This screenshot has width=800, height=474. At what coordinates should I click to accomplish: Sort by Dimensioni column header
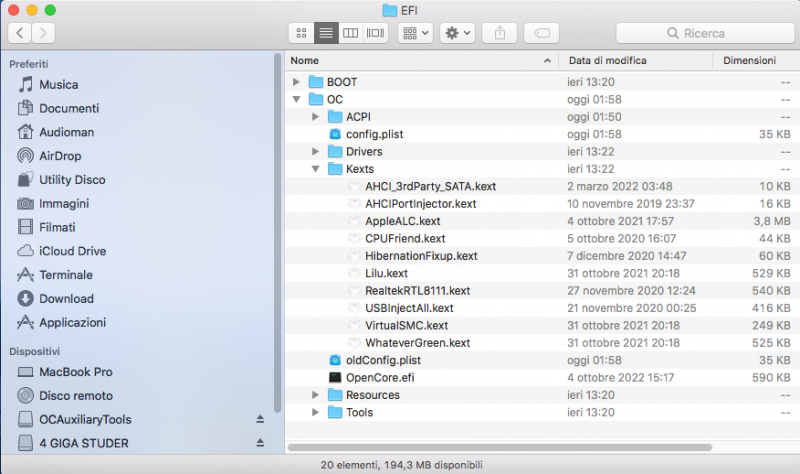pyautogui.click(x=756, y=61)
